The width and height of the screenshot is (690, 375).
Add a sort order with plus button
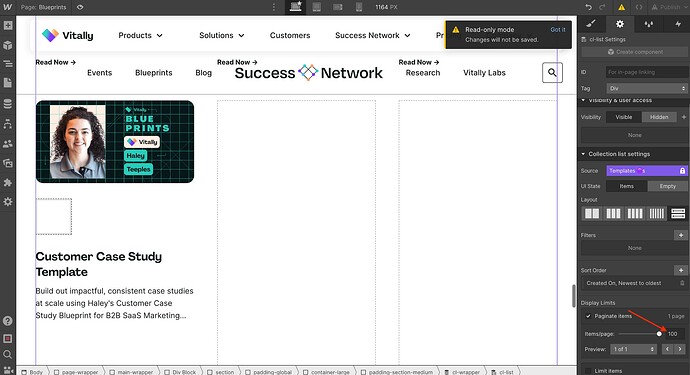coord(681,270)
